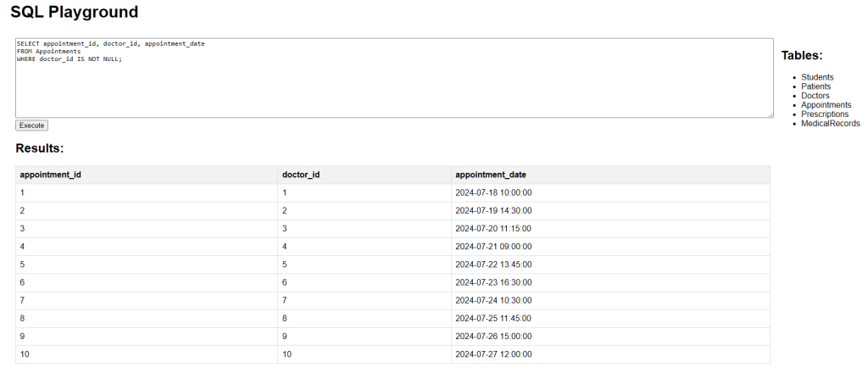Click the appointment_date column header
Viewport: 868px width, 373px height.
[x=610, y=175]
